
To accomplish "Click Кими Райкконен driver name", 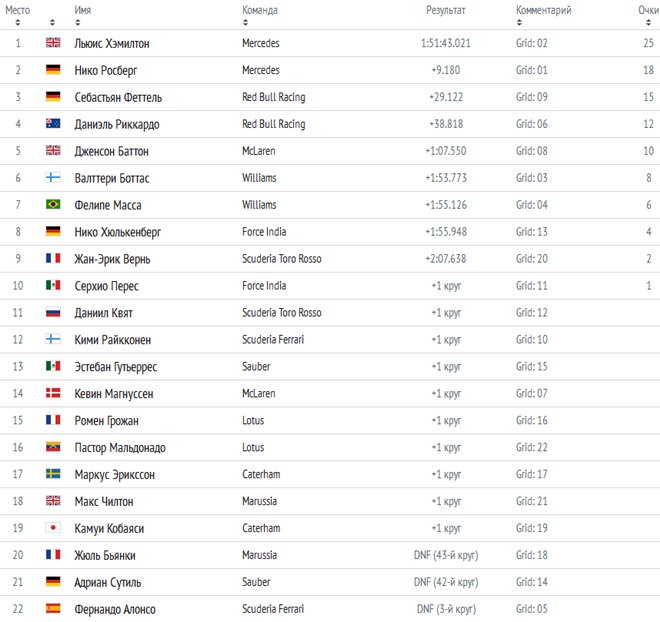I will [113, 340].
